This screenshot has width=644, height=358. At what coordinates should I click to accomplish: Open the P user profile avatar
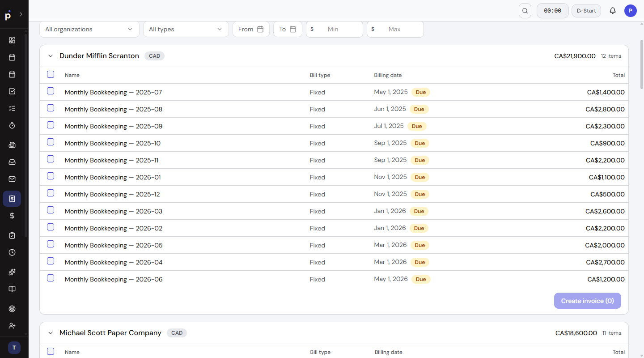631,11
